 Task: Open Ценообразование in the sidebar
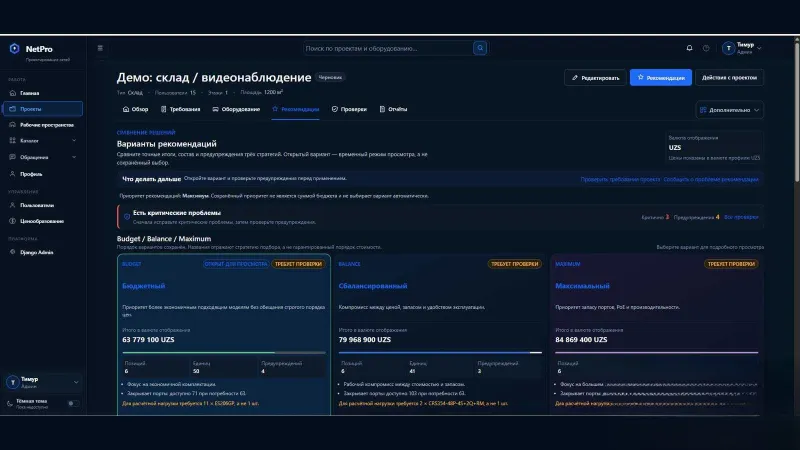click(43, 221)
